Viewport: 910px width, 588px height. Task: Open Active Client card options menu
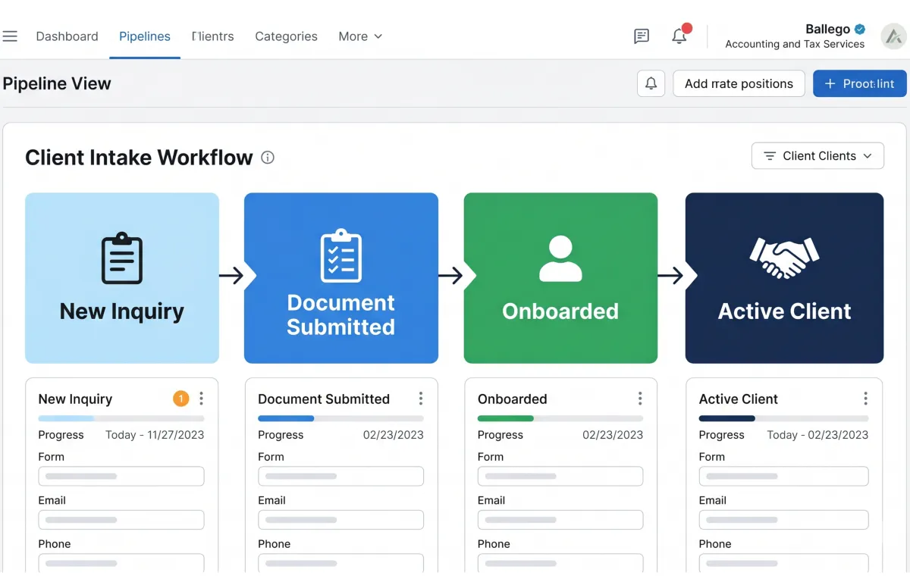(865, 399)
